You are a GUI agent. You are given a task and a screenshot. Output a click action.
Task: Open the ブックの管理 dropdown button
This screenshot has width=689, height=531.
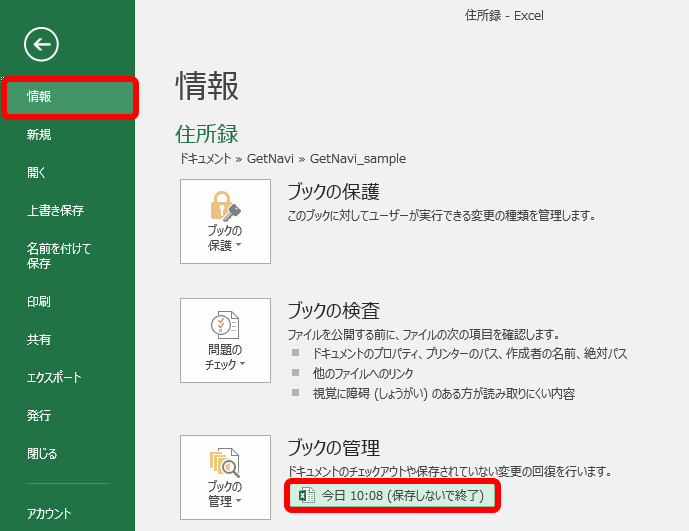click(225, 477)
